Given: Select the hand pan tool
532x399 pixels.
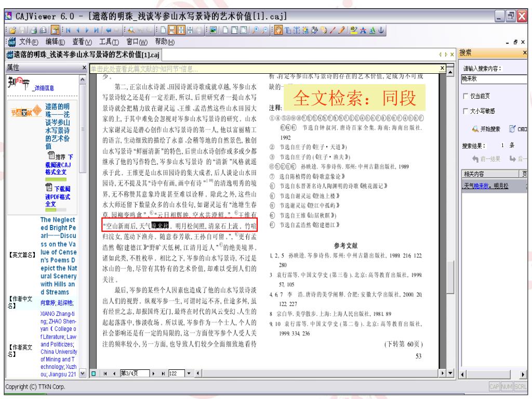Looking at the screenshot, I should coord(278,30).
